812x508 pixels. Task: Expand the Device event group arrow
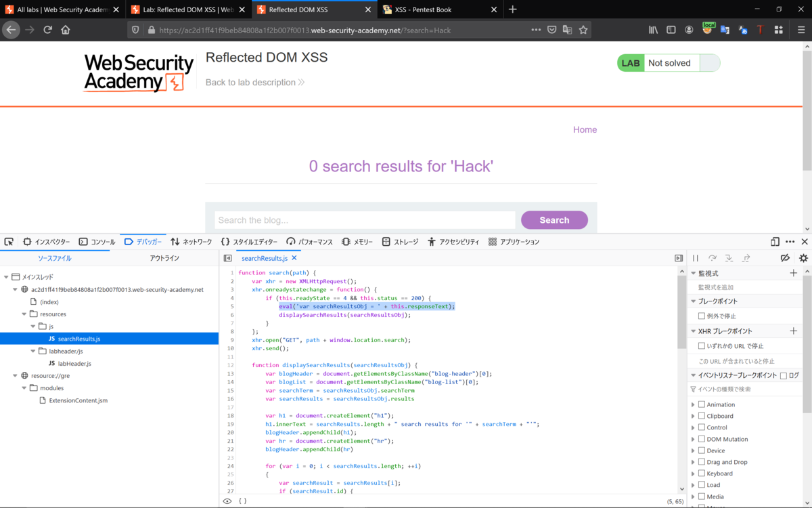point(693,450)
